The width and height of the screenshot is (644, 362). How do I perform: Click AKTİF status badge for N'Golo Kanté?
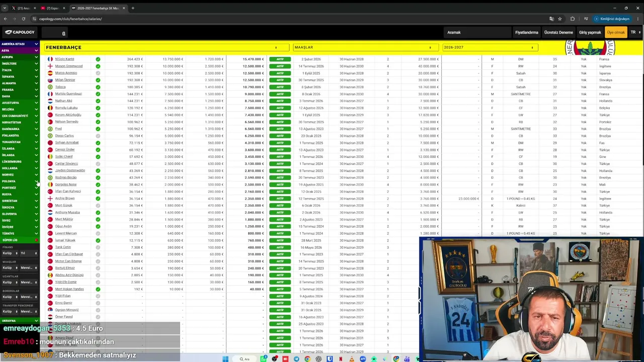click(x=280, y=59)
